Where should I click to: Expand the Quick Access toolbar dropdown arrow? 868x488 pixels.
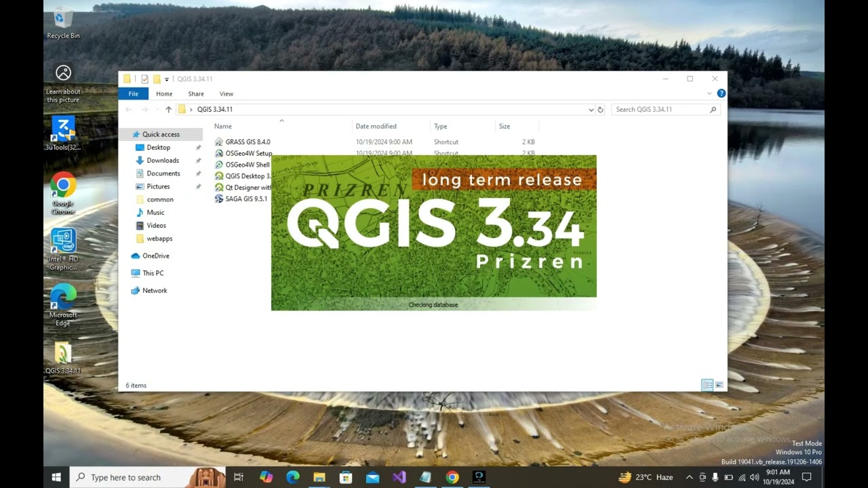[x=167, y=79]
